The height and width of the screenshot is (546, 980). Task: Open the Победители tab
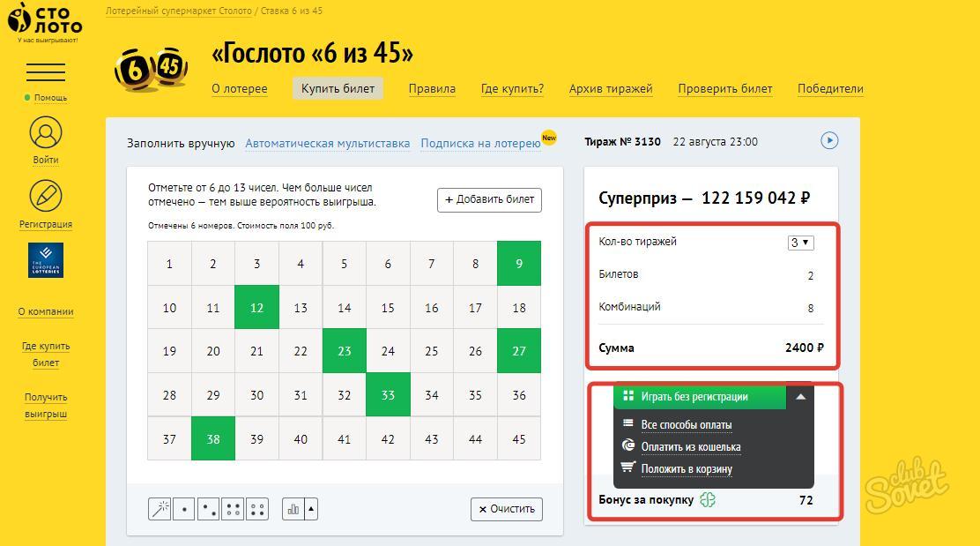point(831,89)
